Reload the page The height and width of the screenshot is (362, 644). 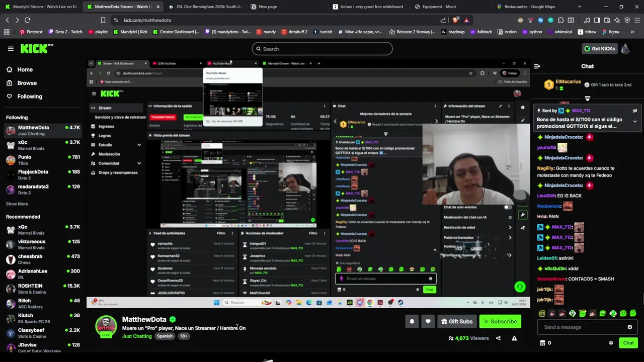(x=27, y=20)
